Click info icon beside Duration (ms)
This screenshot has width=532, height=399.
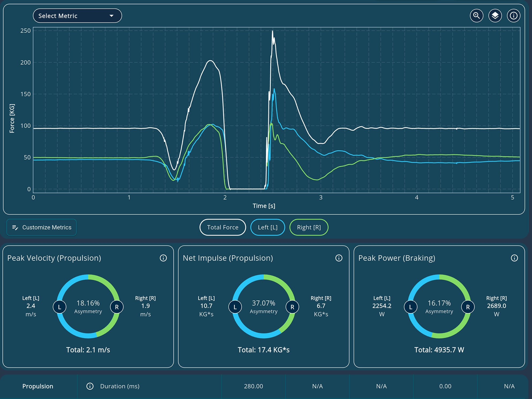pos(90,386)
